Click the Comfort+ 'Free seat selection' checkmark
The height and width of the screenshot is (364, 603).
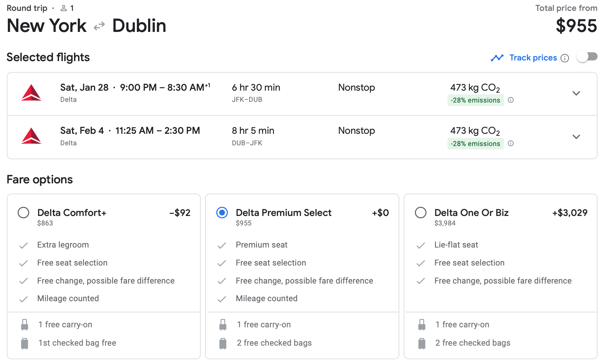point(23,263)
